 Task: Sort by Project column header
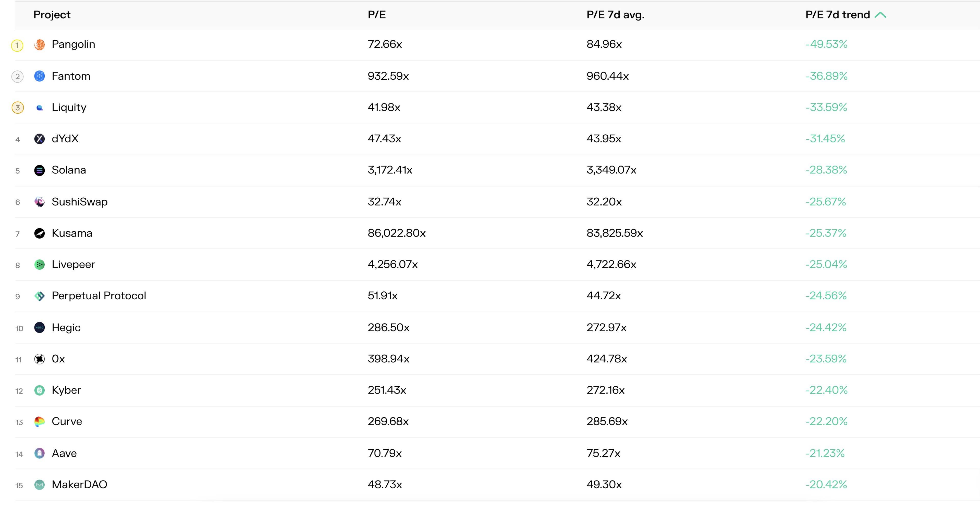point(52,15)
